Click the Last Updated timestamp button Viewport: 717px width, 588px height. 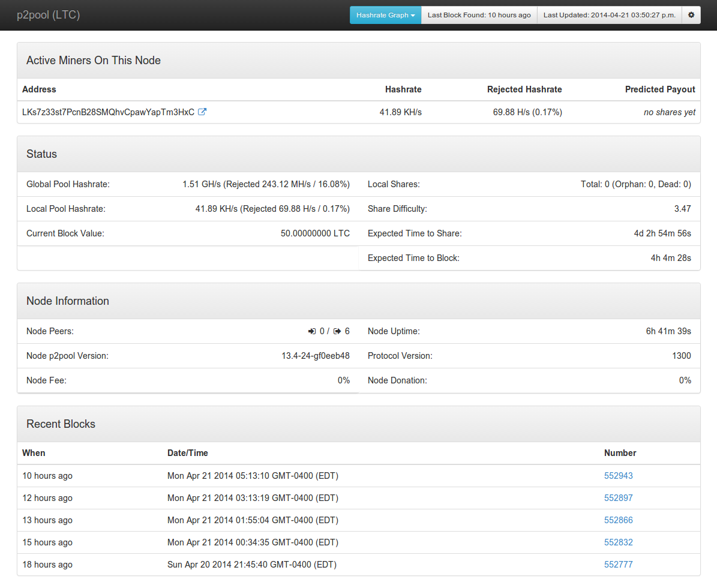(x=610, y=15)
